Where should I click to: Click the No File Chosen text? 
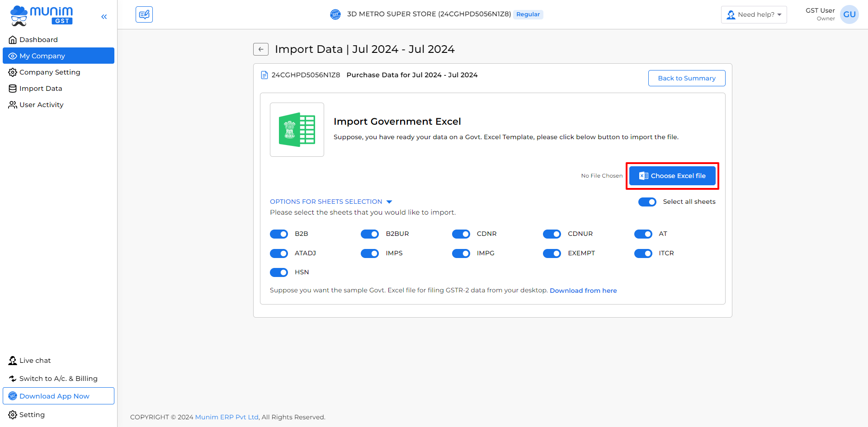pyautogui.click(x=602, y=176)
